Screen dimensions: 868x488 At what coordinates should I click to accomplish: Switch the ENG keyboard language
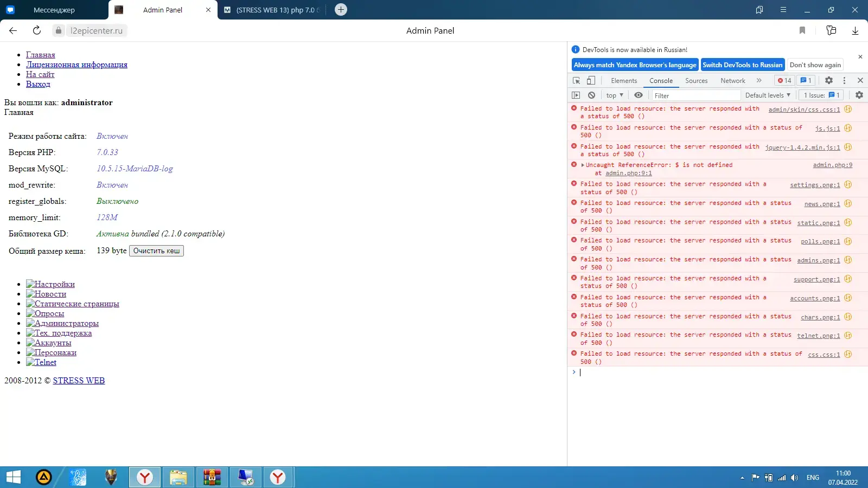(813, 478)
